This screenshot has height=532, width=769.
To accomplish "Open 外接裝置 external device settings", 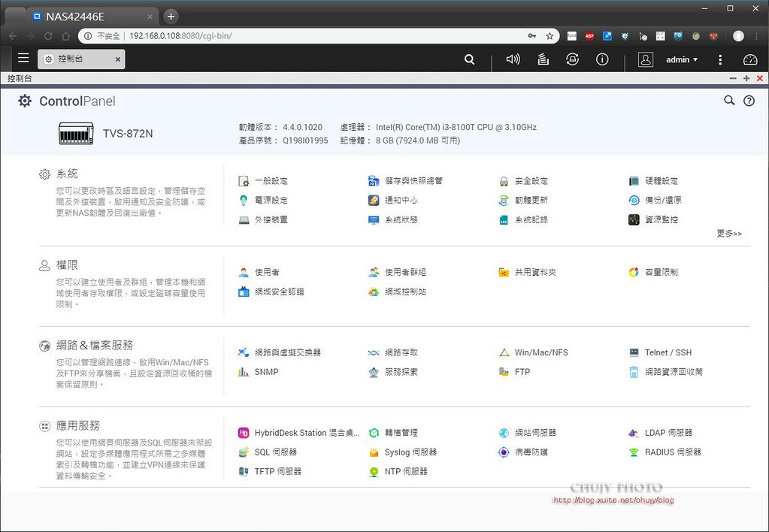I will pyautogui.click(x=263, y=219).
